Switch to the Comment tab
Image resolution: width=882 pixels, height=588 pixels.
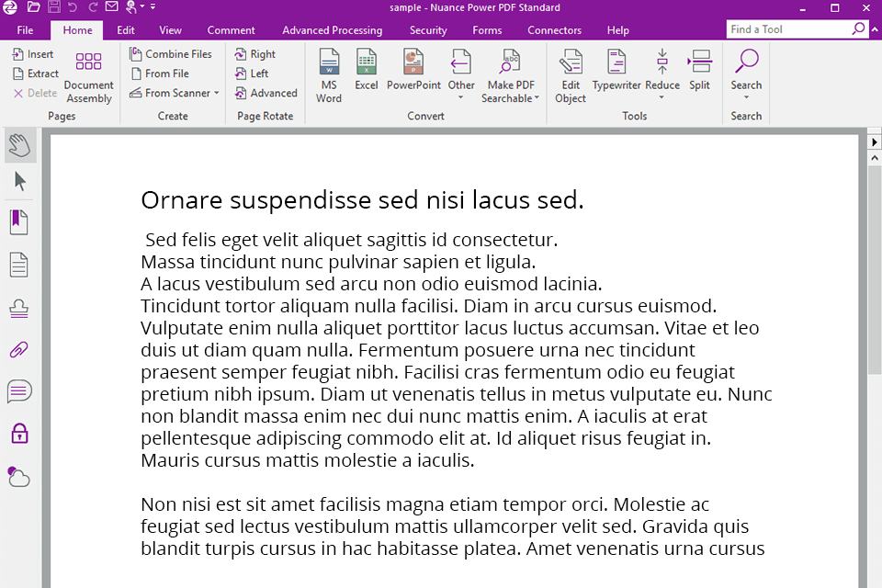pos(231,30)
